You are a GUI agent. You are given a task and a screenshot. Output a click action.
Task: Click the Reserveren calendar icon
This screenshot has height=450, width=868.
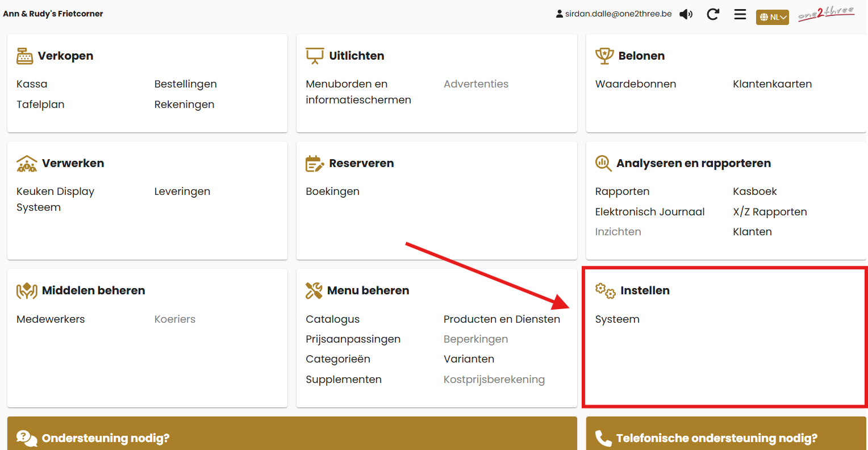click(x=315, y=164)
